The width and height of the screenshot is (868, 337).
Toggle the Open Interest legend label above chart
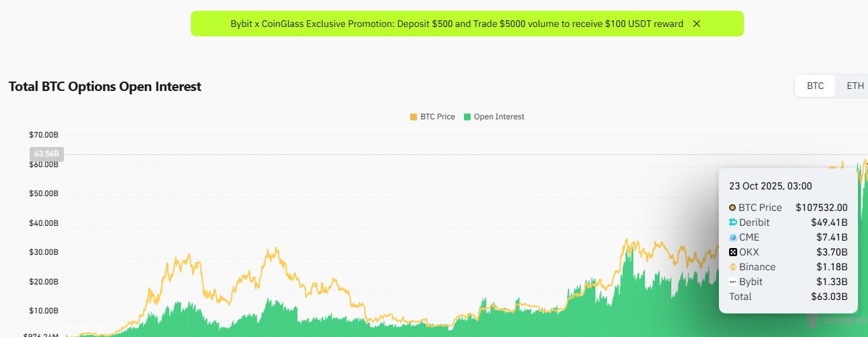point(498,117)
